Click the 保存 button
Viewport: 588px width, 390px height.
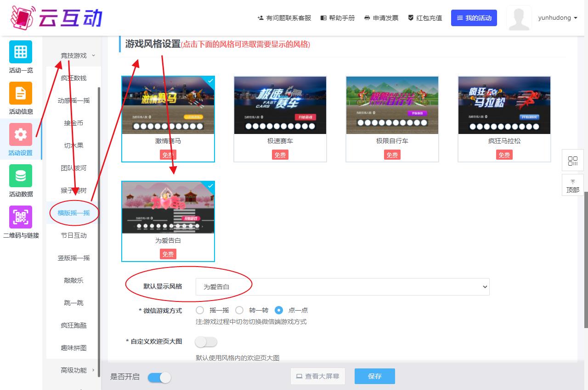(x=374, y=376)
